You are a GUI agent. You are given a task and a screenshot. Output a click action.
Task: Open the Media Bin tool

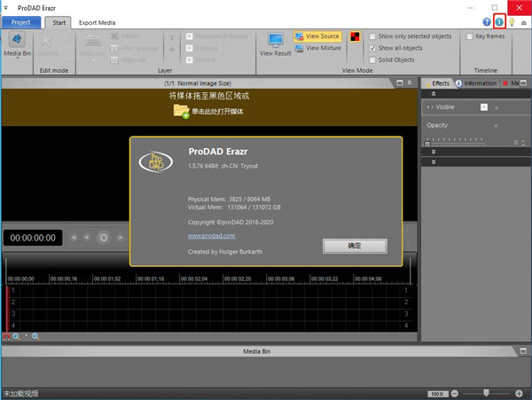point(20,45)
